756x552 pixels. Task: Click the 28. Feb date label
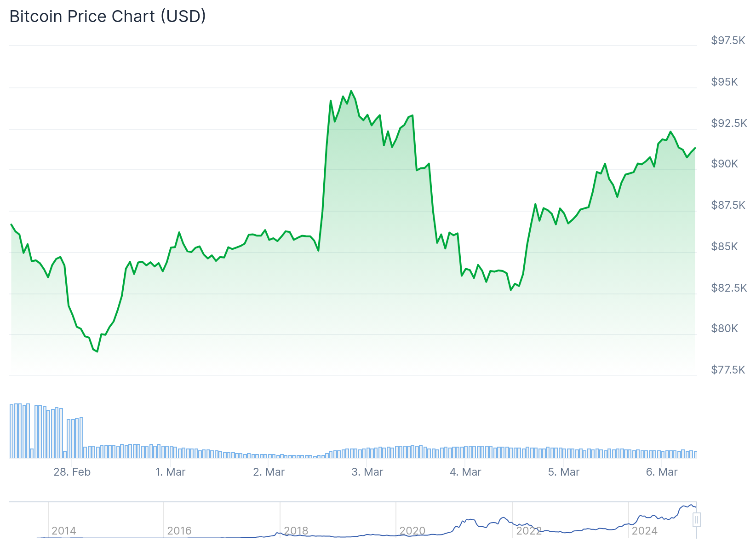click(72, 472)
